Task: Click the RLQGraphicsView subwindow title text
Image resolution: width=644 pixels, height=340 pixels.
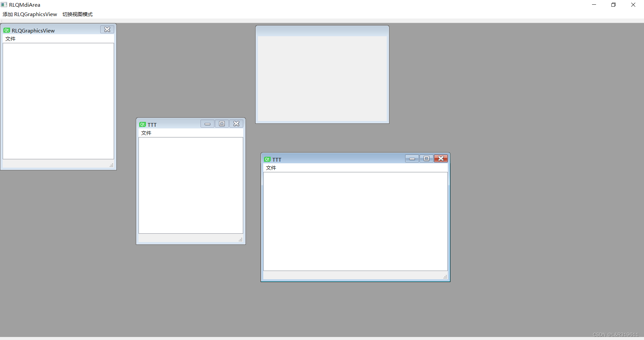Action: pos(33,31)
